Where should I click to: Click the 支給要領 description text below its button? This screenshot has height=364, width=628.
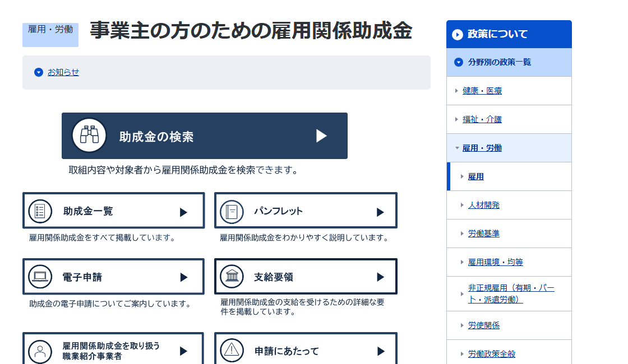click(302, 307)
